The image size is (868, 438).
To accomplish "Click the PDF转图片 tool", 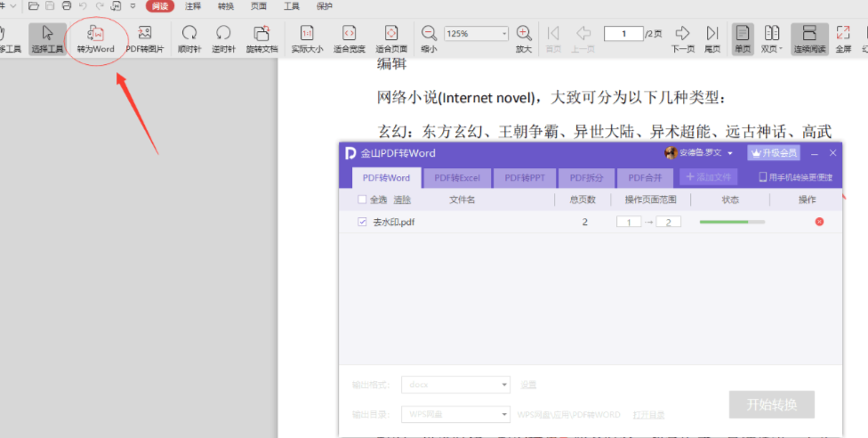I will tap(145, 39).
